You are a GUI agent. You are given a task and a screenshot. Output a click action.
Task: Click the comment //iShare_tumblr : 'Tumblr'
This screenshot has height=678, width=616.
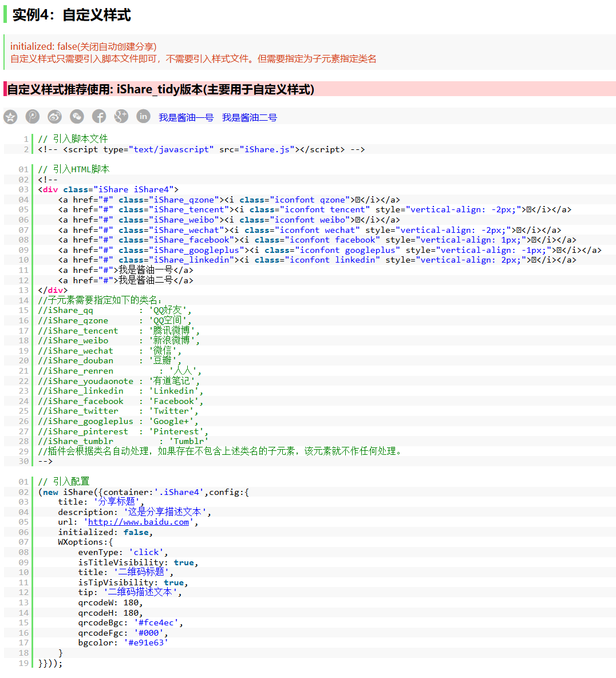[123, 441]
